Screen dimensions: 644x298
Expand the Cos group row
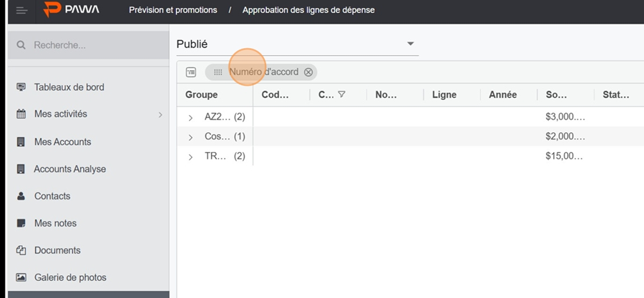(190, 137)
